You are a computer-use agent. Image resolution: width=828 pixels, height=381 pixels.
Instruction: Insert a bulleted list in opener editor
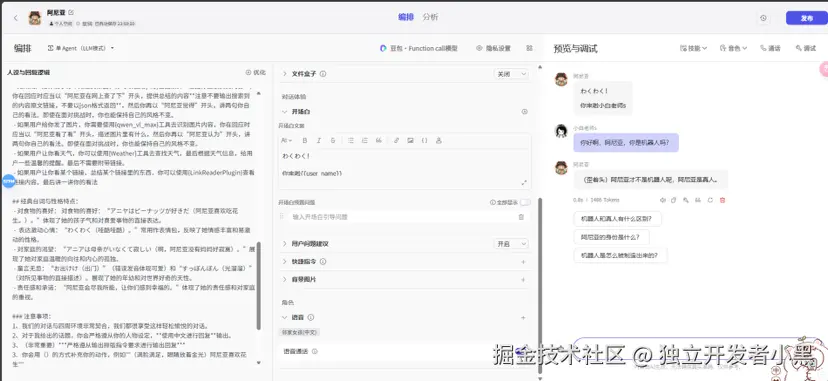[x=351, y=140]
